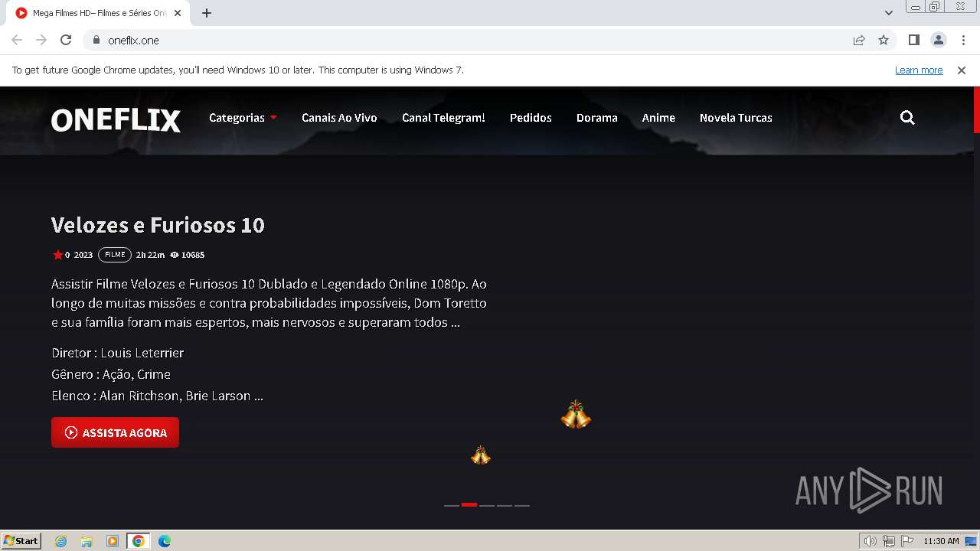Click the Learn more link
This screenshot has width=980, height=551.
point(919,70)
